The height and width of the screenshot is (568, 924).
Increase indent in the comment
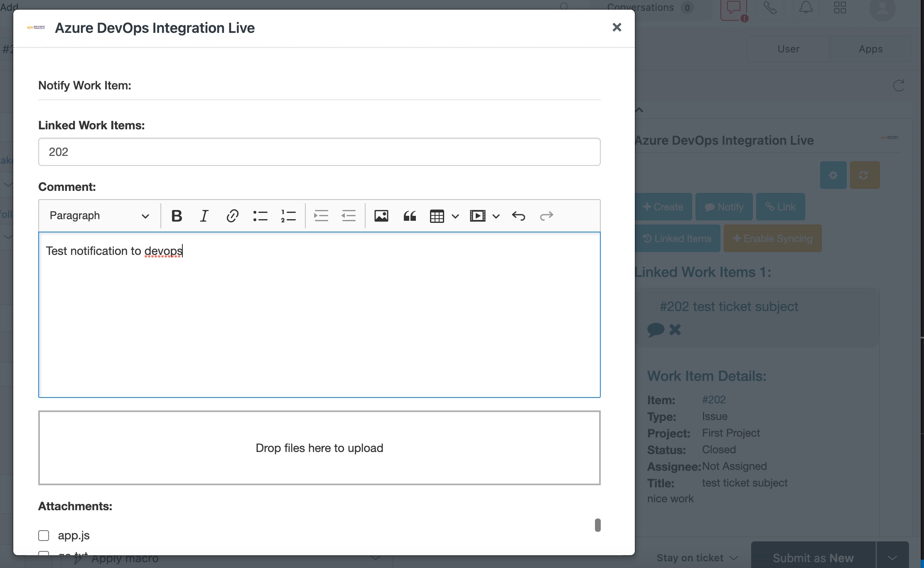321,216
